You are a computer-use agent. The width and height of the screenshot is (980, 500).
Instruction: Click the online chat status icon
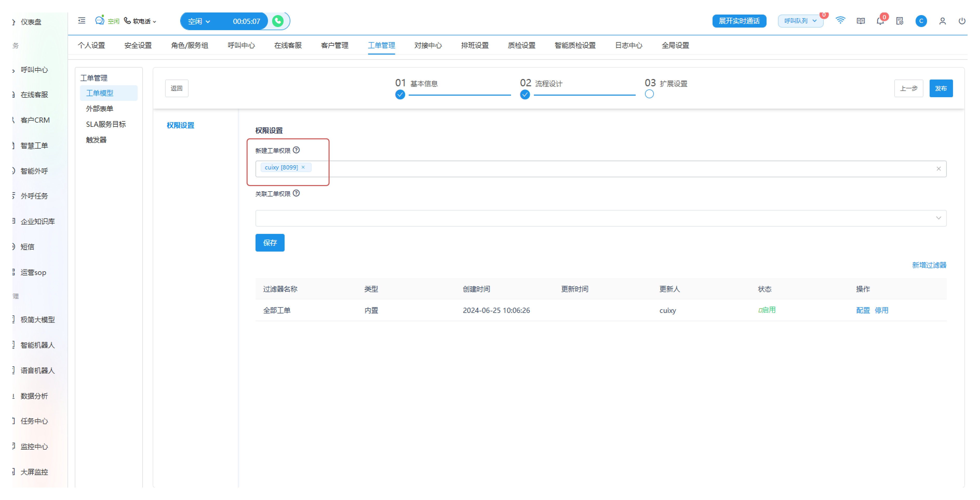[100, 20]
